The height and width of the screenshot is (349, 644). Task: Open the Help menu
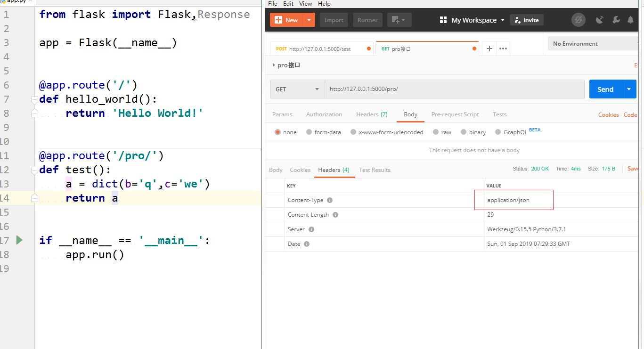324,3
